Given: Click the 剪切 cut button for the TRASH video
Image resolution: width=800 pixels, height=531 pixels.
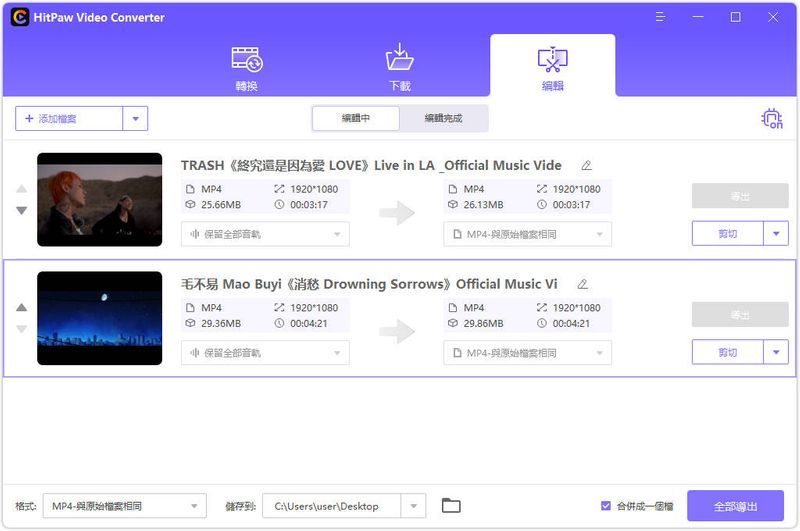Looking at the screenshot, I should 728,234.
